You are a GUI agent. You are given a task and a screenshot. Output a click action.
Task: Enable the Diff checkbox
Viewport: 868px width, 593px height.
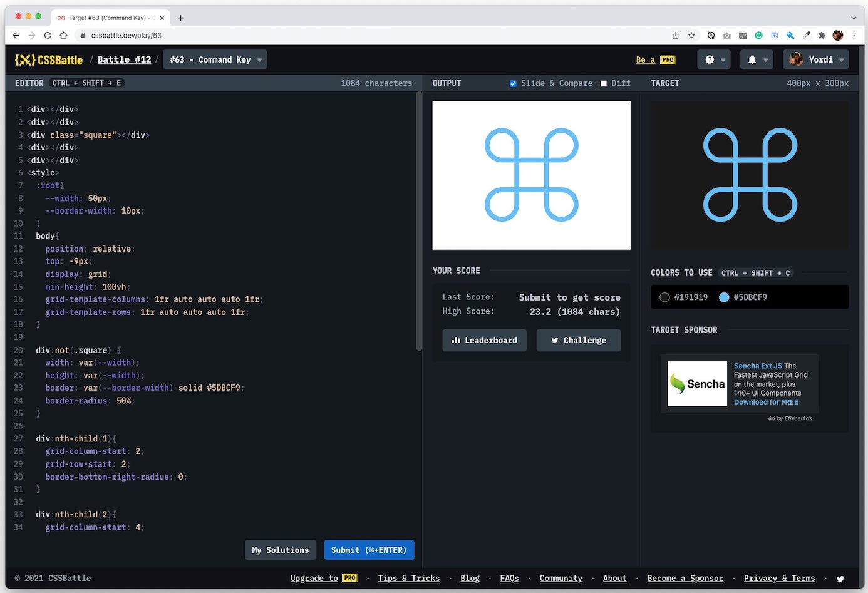point(604,83)
